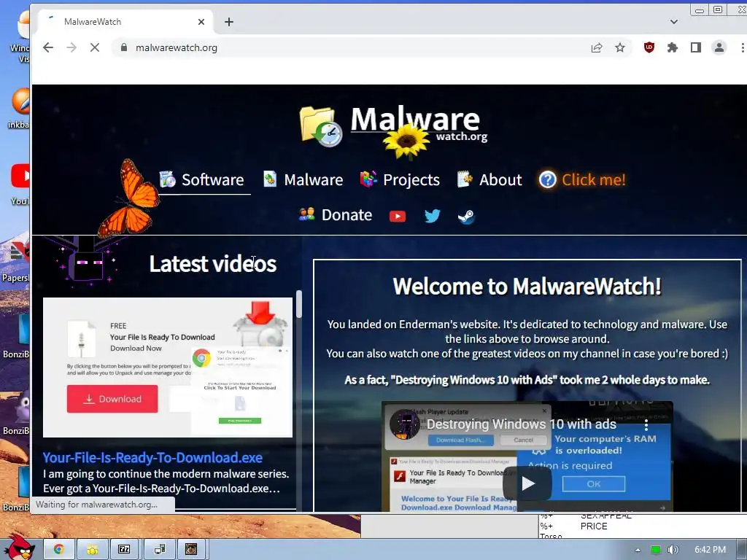Visit the Twitter profile icon
Viewport: 747px width, 560px height.
tap(432, 216)
